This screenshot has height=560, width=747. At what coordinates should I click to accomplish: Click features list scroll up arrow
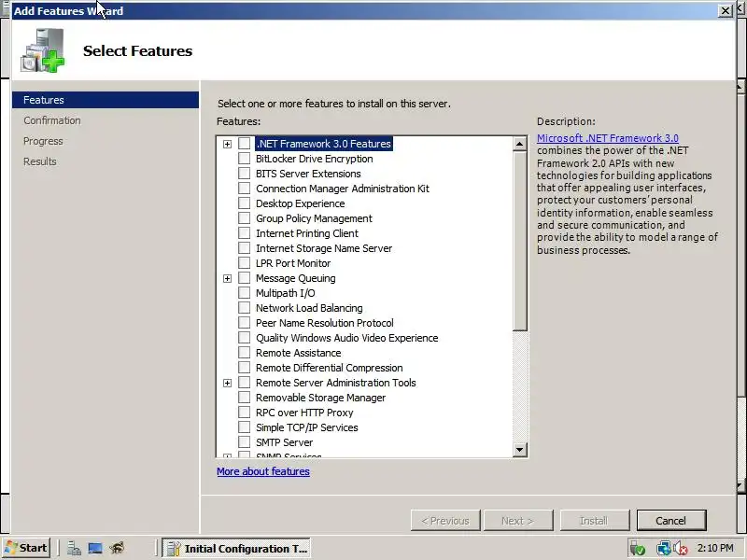click(x=520, y=144)
